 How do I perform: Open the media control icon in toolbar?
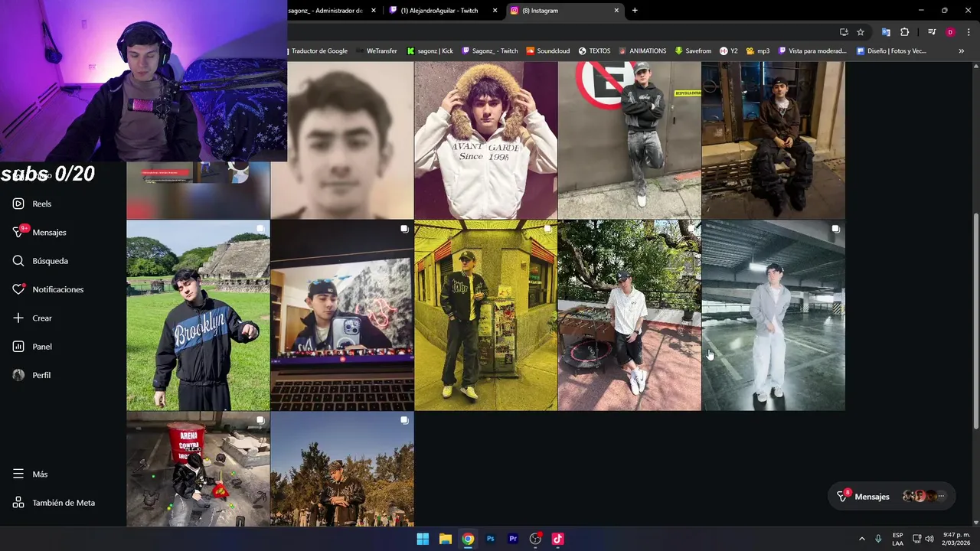(x=932, y=32)
